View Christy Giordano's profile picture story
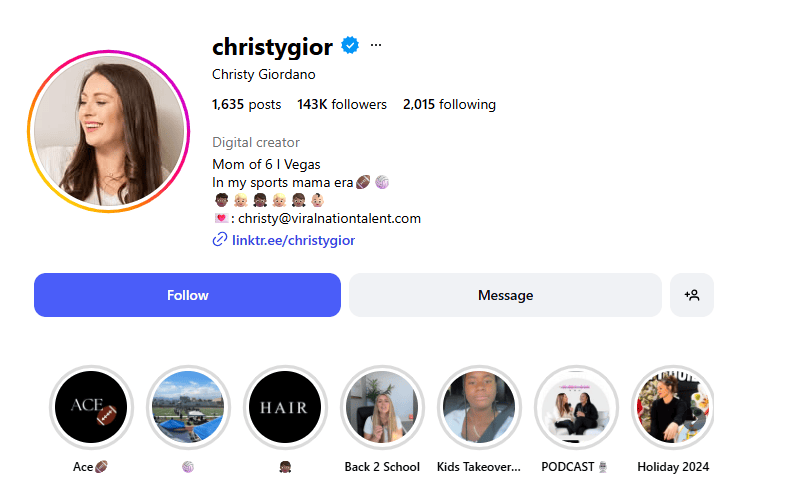Viewport: 805px width, 496px height. coord(109,131)
